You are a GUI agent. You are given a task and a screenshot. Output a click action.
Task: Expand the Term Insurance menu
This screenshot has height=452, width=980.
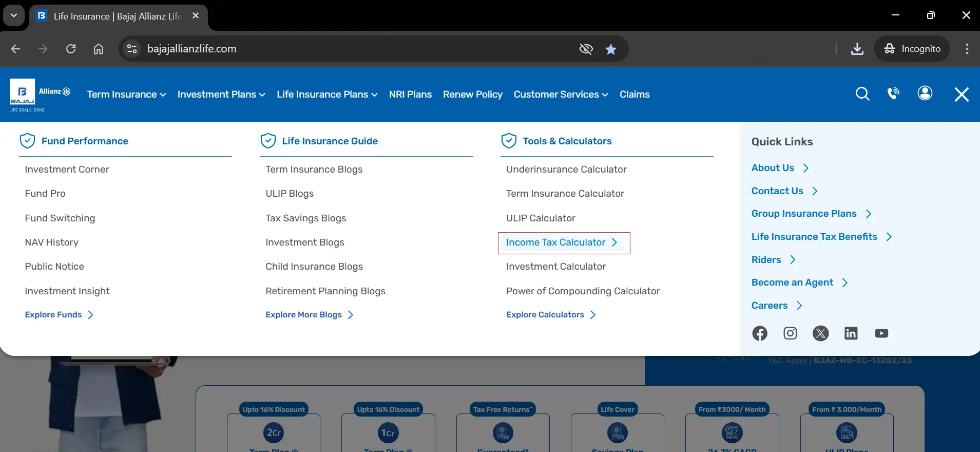[127, 95]
